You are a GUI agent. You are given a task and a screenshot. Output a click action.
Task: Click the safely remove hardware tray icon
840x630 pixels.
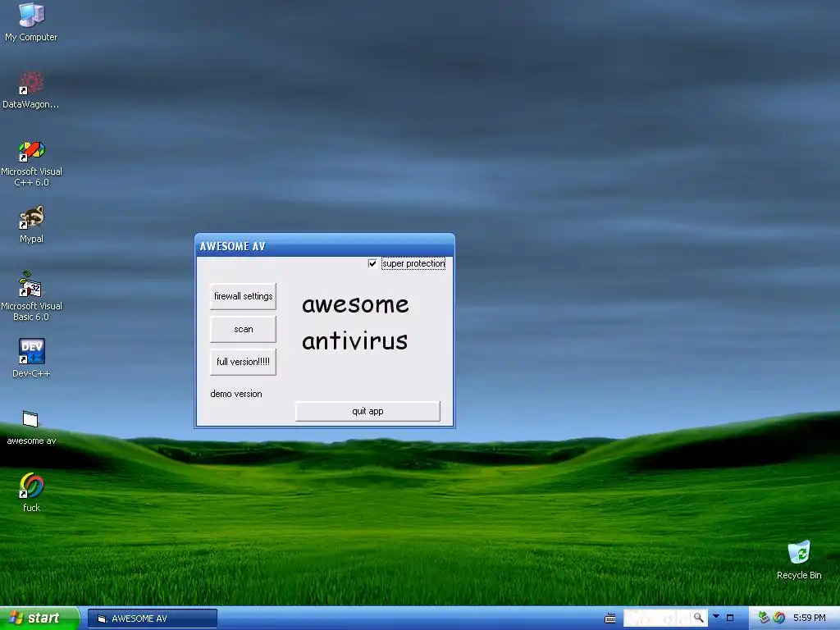tap(764, 619)
